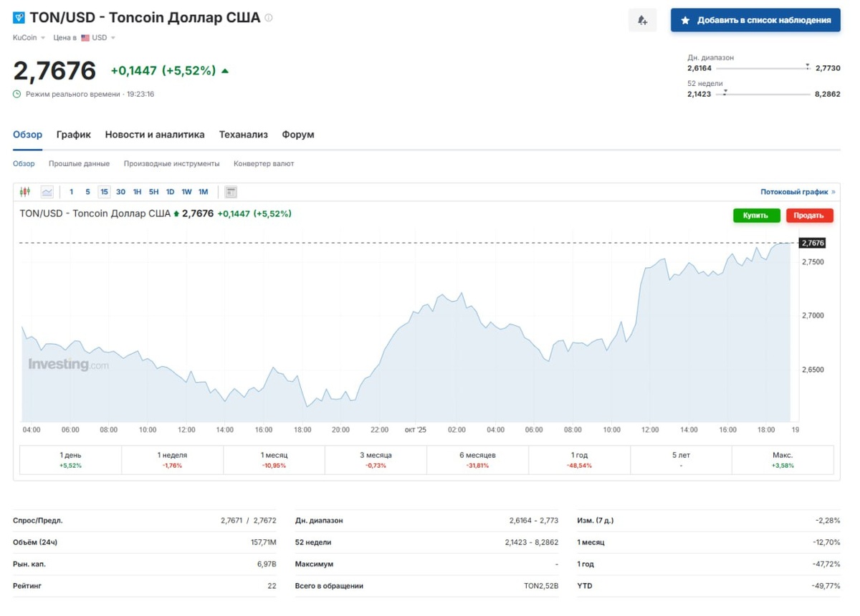860x616 pixels.
Task: Open the Конвертер валют sub-tab
Action: coord(264,164)
